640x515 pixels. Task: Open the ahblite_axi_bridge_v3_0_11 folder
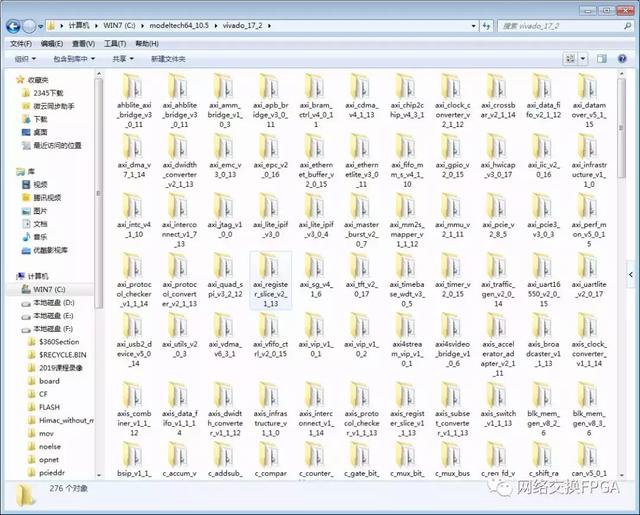click(134, 100)
